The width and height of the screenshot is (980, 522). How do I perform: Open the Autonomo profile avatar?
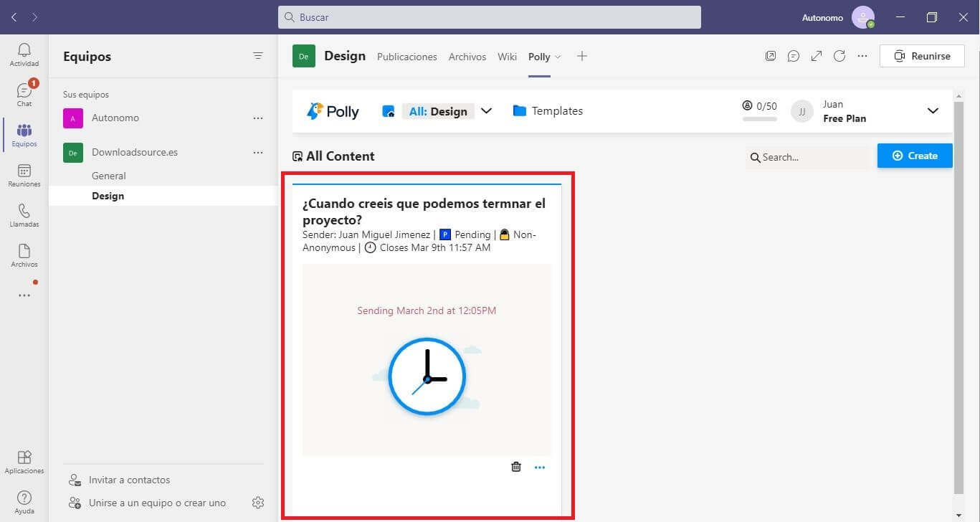863,17
